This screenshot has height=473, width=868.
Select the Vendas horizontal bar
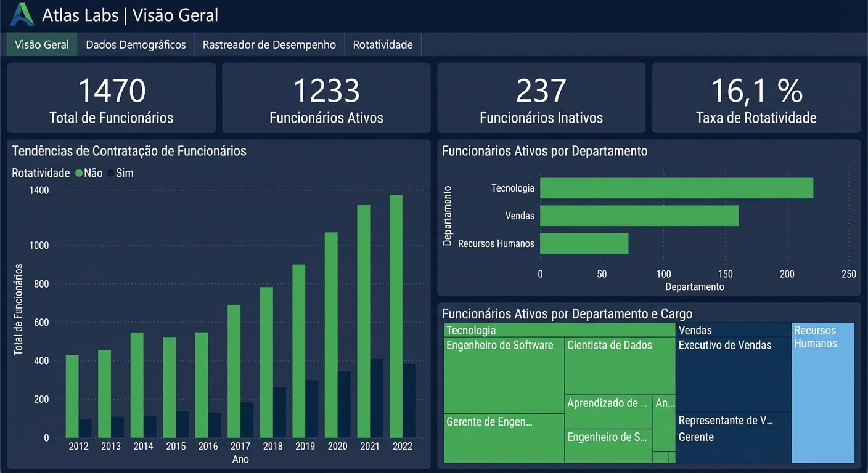639,216
